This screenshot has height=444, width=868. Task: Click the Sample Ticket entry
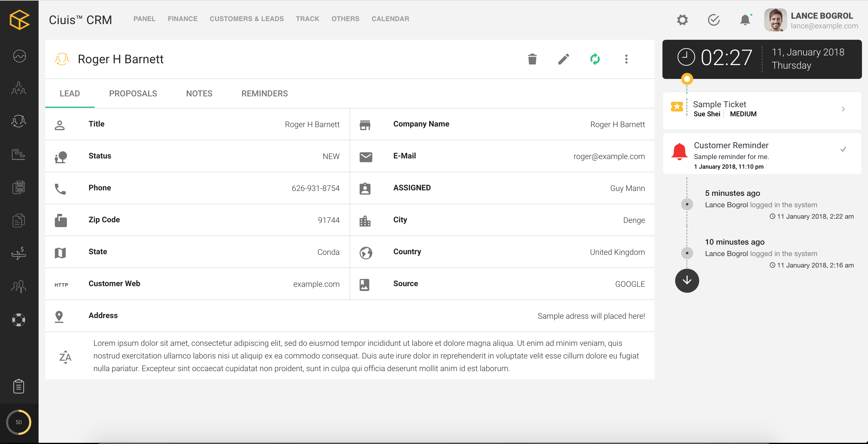pyautogui.click(x=762, y=109)
